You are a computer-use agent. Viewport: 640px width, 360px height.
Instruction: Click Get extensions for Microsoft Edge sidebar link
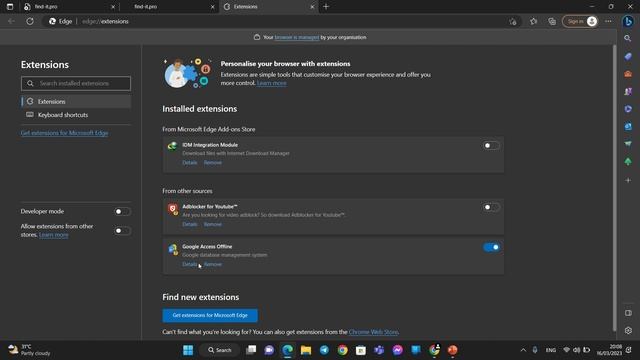(64, 133)
